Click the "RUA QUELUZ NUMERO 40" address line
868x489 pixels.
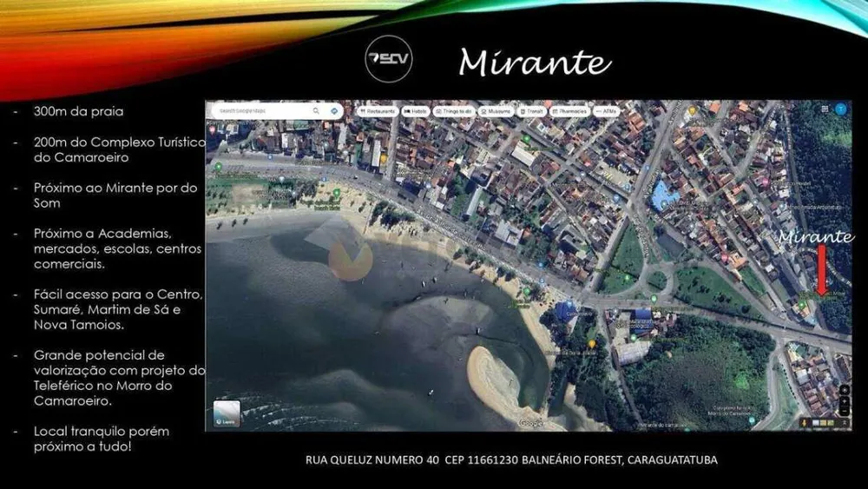(511, 459)
